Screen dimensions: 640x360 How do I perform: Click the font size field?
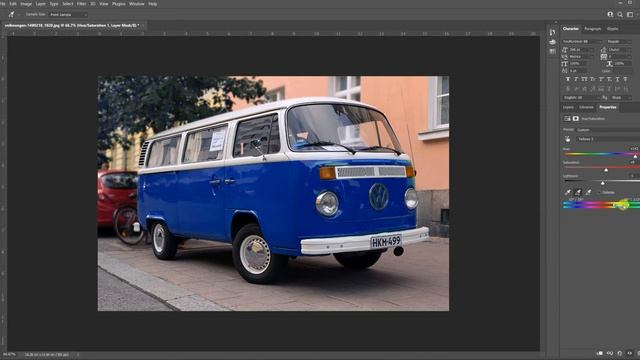(x=581, y=49)
